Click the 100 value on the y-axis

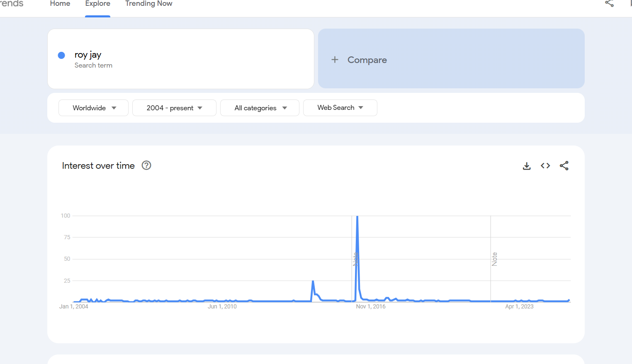[x=66, y=216]
